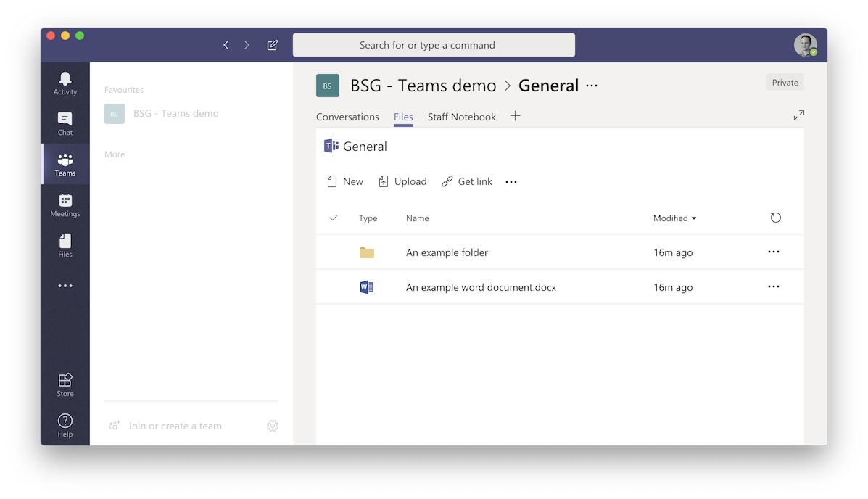The height and width of the screenshot is (499, 868).
Task: Open Files in the left sidebar
Action: click(x=65, y=245)
